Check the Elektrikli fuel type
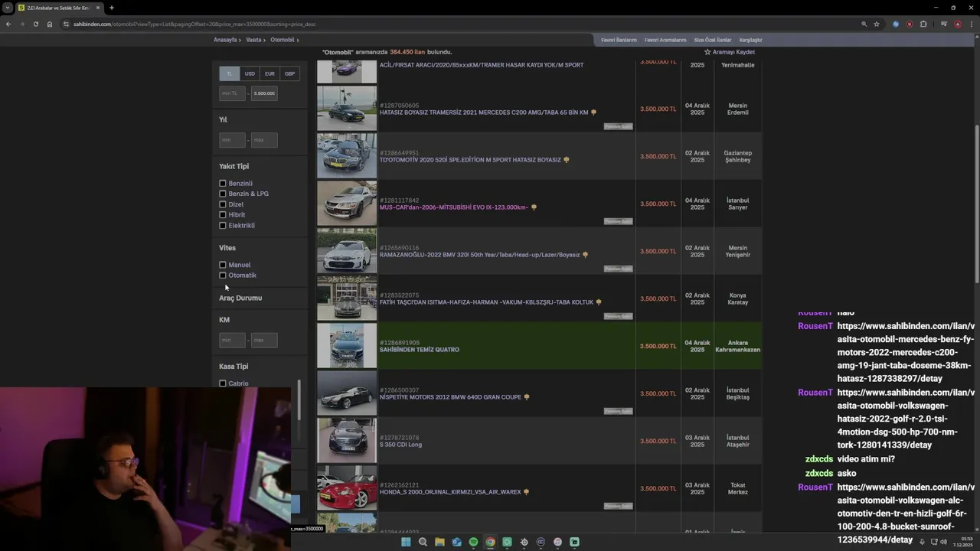980x551 pixels. (223, 226)
